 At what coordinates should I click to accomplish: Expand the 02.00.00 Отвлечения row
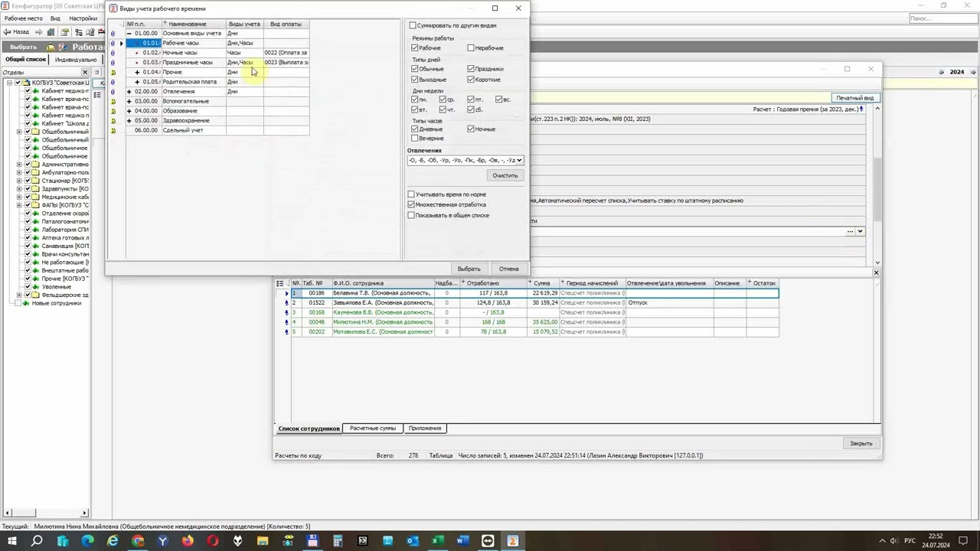[129, 92]
